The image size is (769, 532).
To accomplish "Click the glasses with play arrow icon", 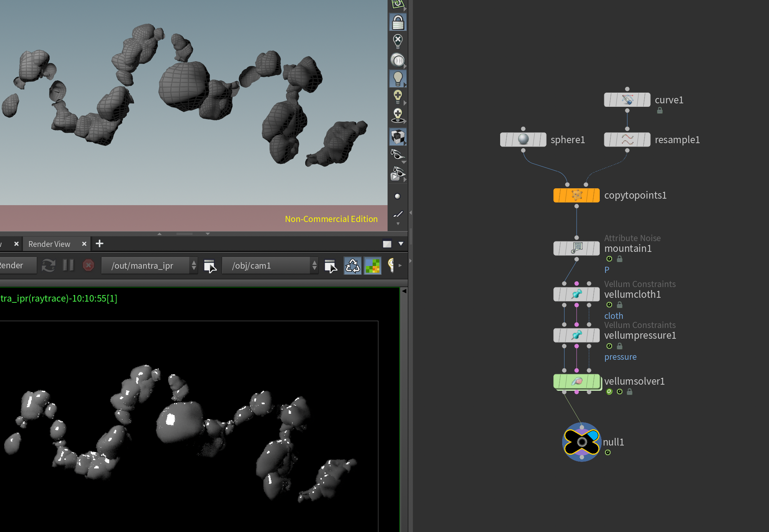I will tap(398, 174).
